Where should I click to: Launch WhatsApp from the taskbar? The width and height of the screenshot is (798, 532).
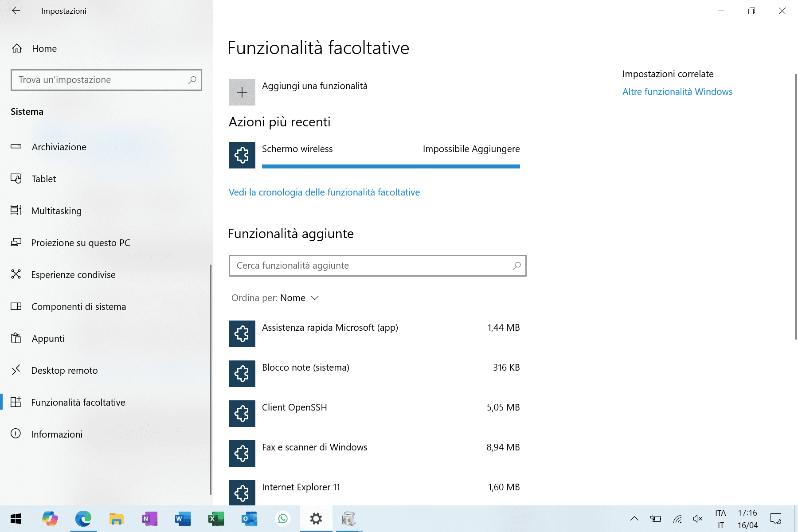pos(282,518)
